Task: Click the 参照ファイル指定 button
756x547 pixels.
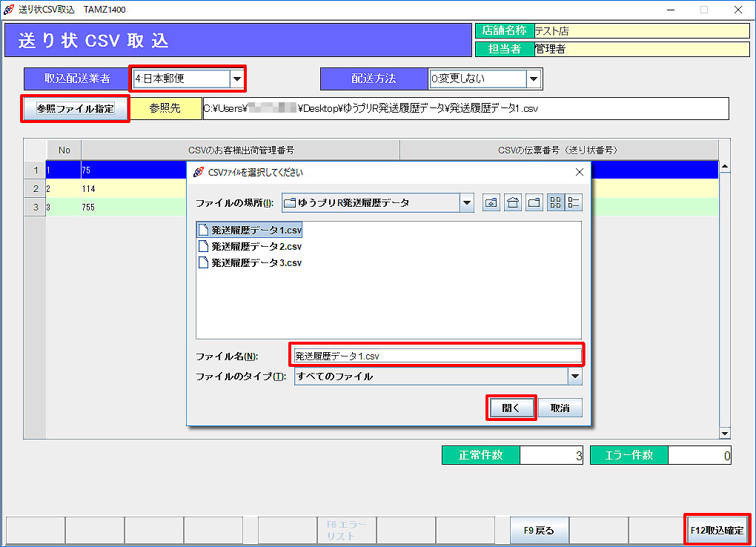Action: pos(75,108)
